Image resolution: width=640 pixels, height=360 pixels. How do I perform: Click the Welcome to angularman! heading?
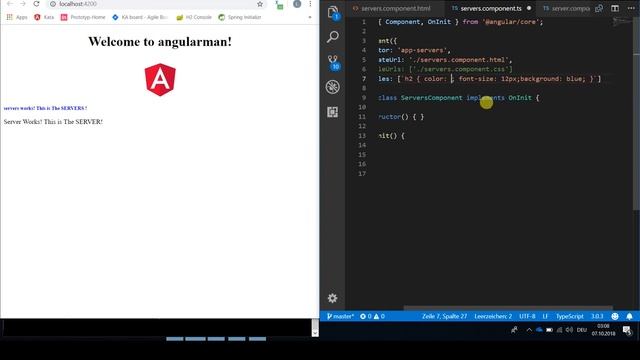(160, 42)
